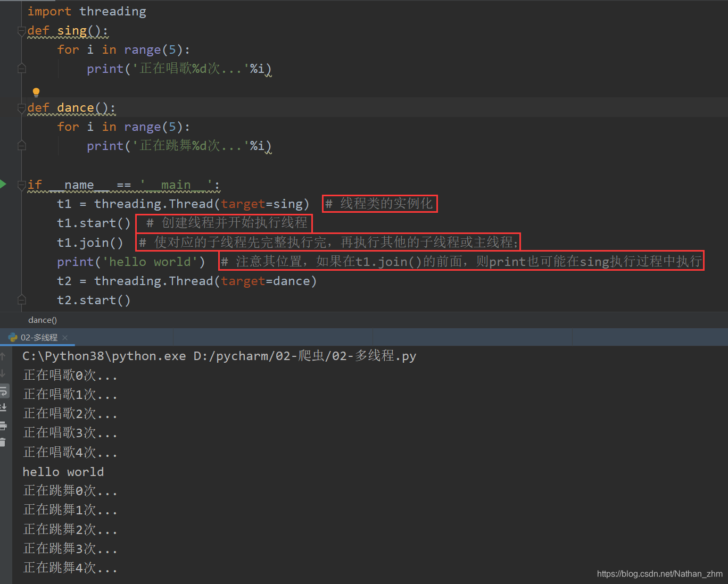The width and height of the screenshot is (728, 584).
Task: Click the 'def dance():' definition
Action: 71,108
